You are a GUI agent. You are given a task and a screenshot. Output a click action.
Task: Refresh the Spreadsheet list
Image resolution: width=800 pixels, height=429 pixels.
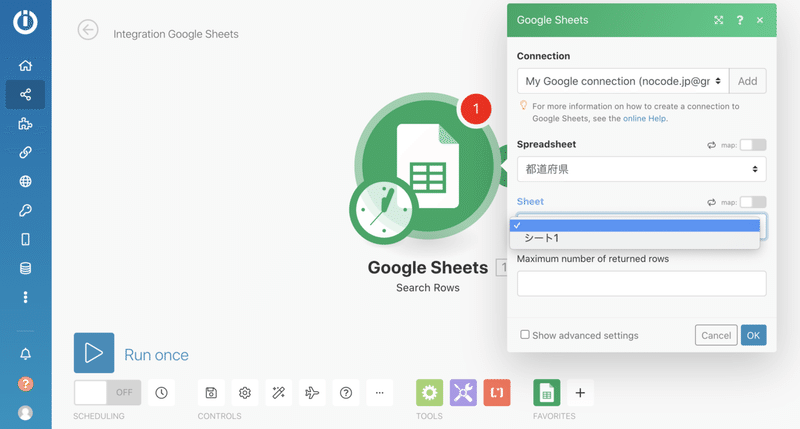pos(711,145)
